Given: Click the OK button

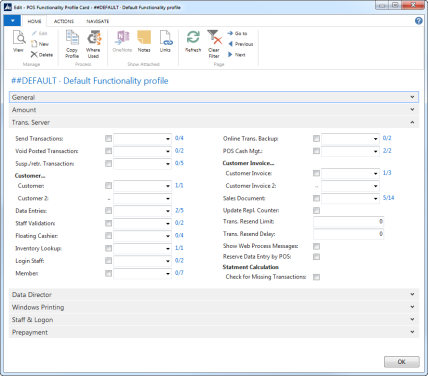Looking at the screenshot, I should coord(402,362).
